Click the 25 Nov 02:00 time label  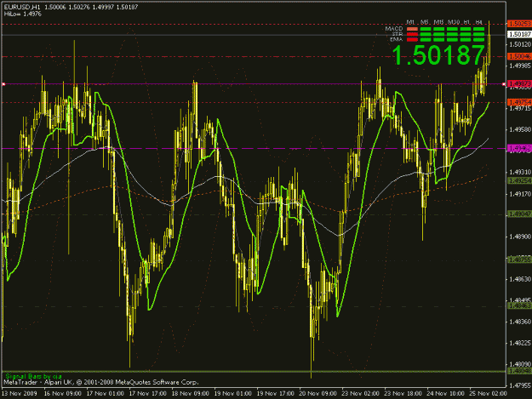(x=488, y=394)
